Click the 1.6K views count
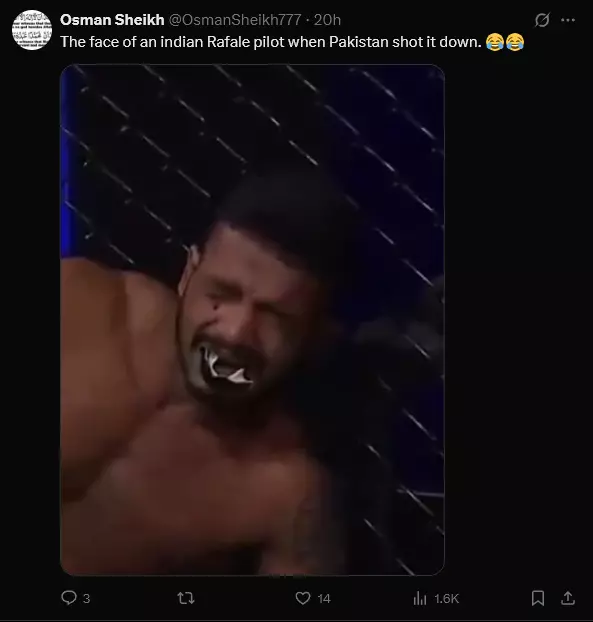 point(446,599)
